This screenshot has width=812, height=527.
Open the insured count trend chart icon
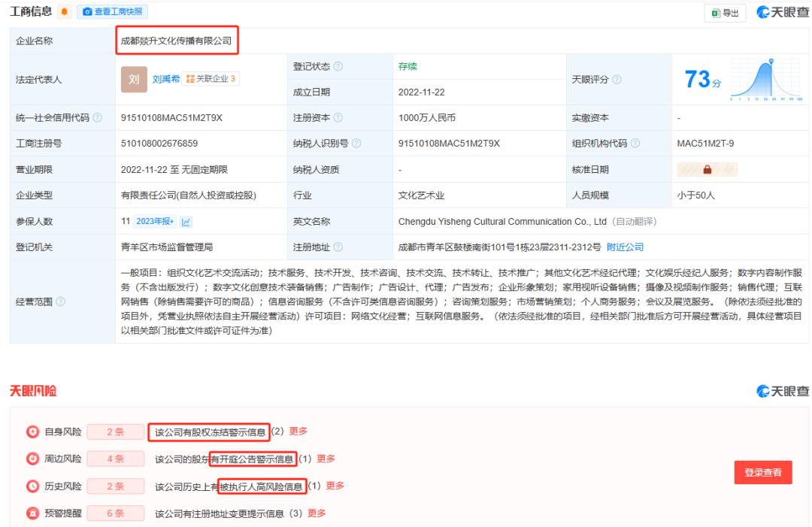[x=186, y=222]
